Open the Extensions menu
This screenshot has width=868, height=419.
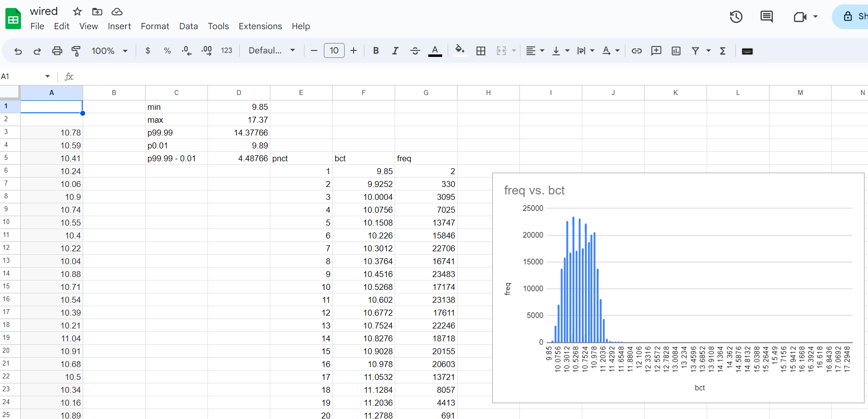point(260,26)
